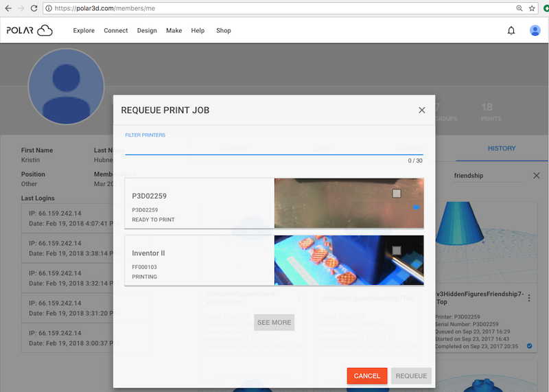Screen dimensions: 549x392
Task: Click the friendship search field
Action: pos(487,176)
